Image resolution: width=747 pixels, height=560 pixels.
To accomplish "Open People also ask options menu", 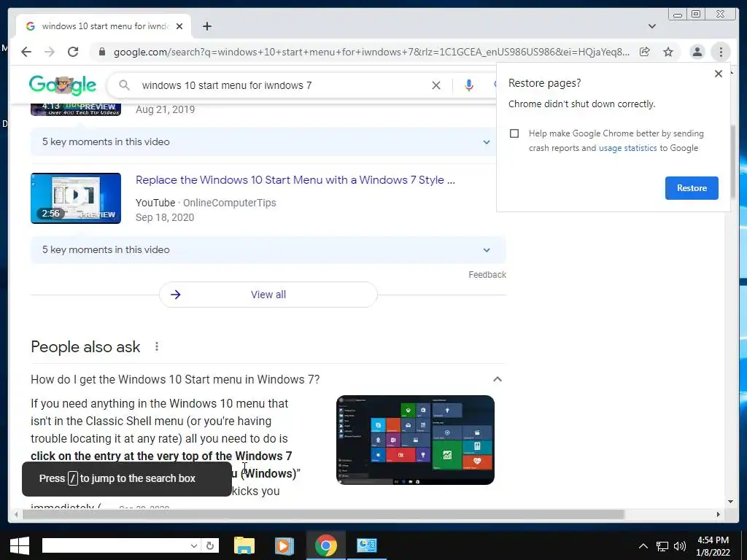I will coord(157,346).
